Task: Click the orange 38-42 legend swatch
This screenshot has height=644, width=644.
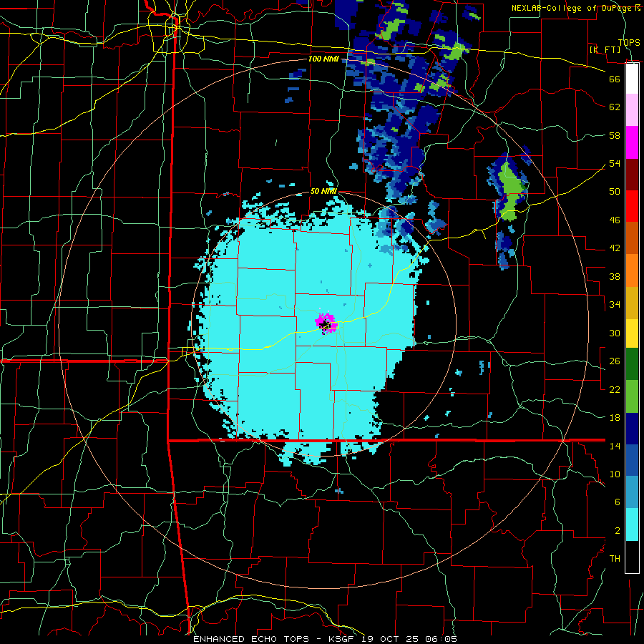Action: pos(632,270)
